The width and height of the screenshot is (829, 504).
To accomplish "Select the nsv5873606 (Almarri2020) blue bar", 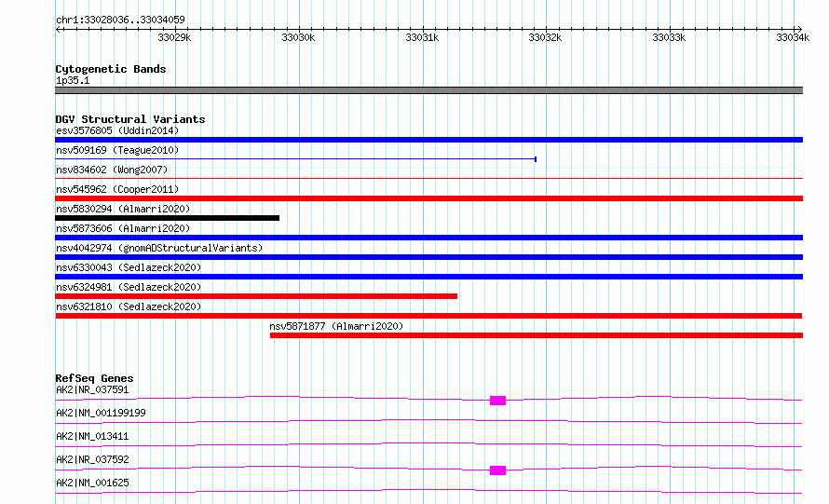I will [428, 238].
